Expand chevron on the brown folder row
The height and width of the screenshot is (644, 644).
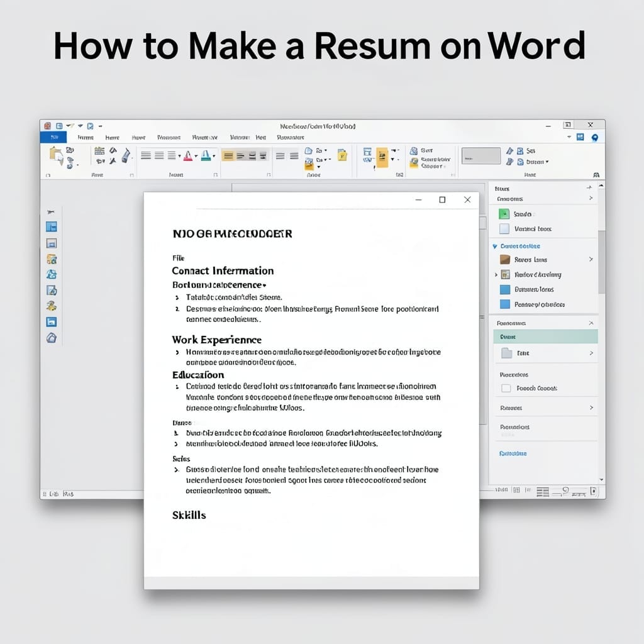pos(591,259)
